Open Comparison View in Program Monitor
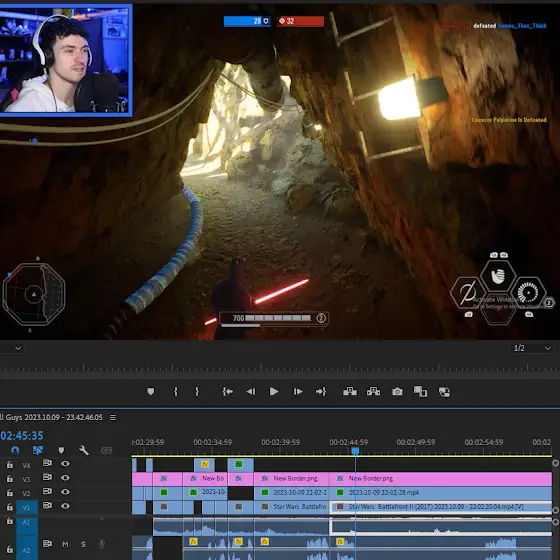This screenshot has width=560, height=560. coord(420,391)
